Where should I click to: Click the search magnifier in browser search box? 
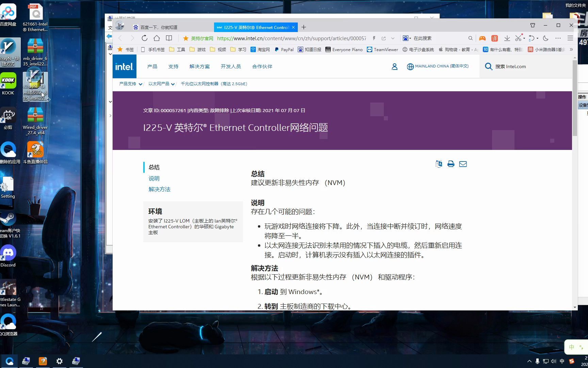point(470,38)
